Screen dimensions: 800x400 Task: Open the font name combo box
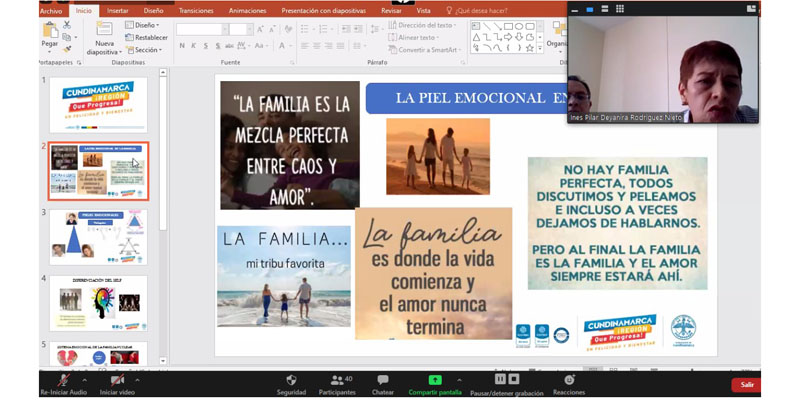point(202,30)
